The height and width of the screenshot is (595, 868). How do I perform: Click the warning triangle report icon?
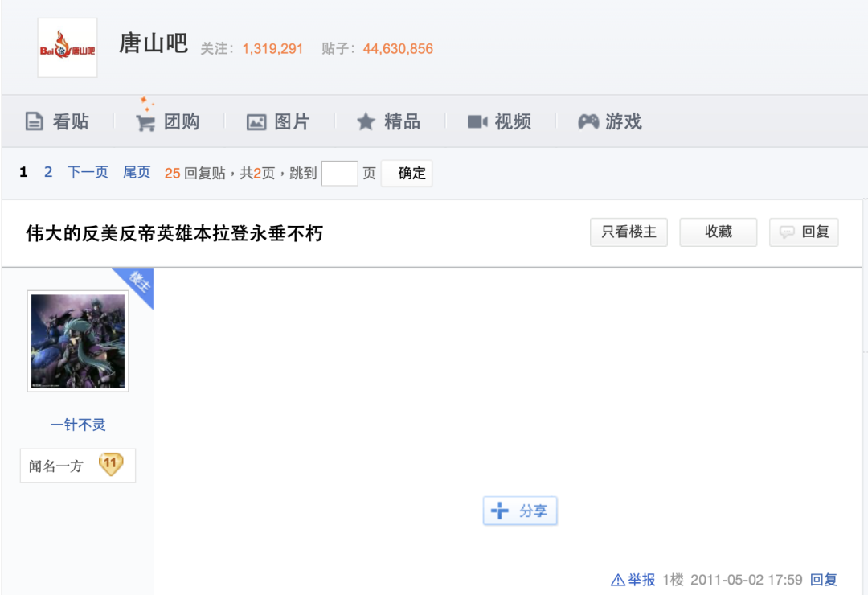[x=618, y=581]
